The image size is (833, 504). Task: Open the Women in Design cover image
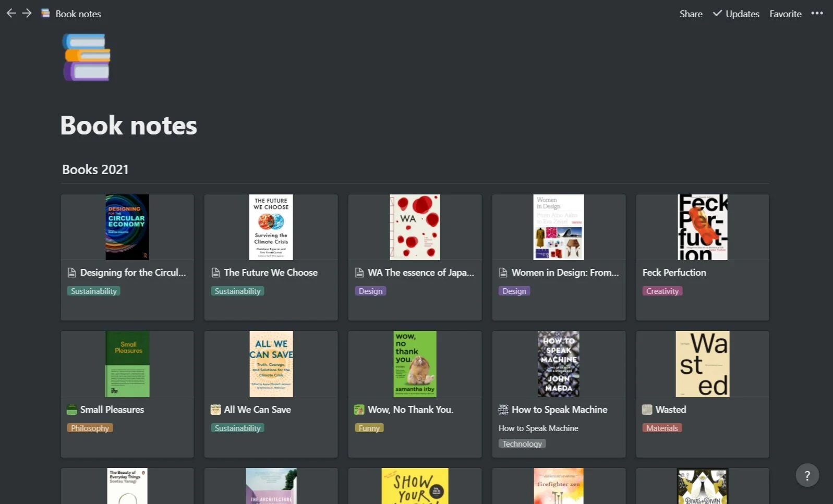coord(559,227)
